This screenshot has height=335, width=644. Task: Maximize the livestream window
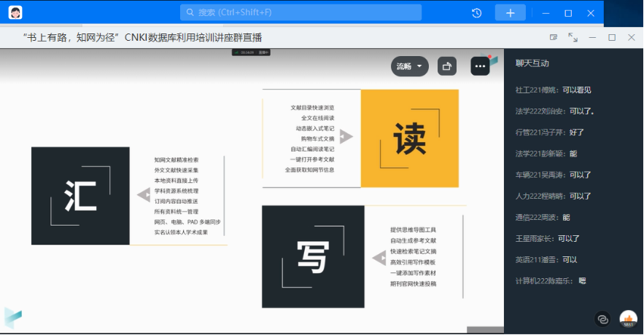(612, 37)
